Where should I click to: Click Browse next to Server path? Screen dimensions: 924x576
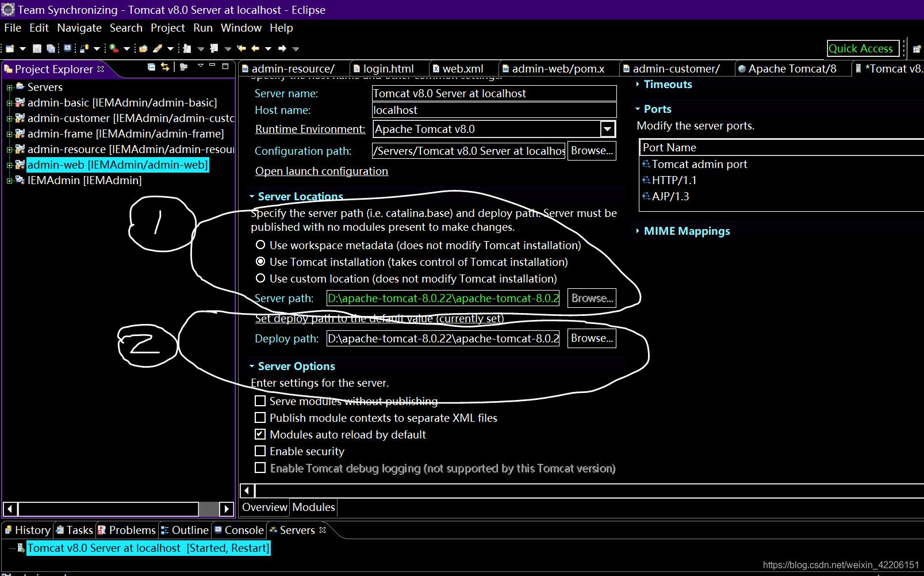(592, 298)
